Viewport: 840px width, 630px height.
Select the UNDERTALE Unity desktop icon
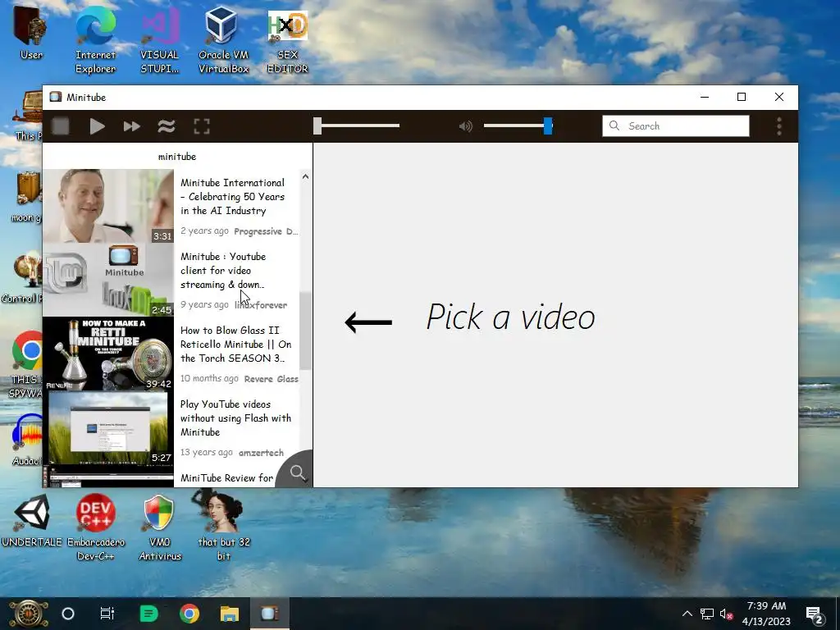[x=32, y=521]
